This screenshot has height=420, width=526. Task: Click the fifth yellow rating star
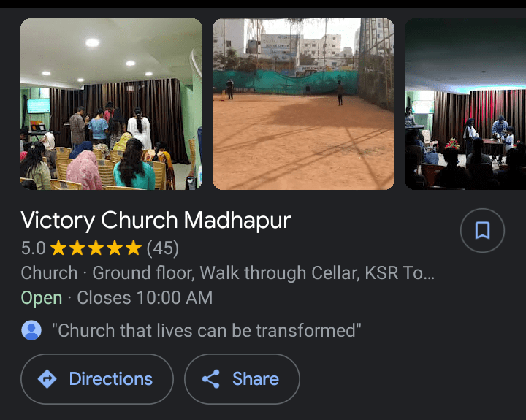pos(134,248)
